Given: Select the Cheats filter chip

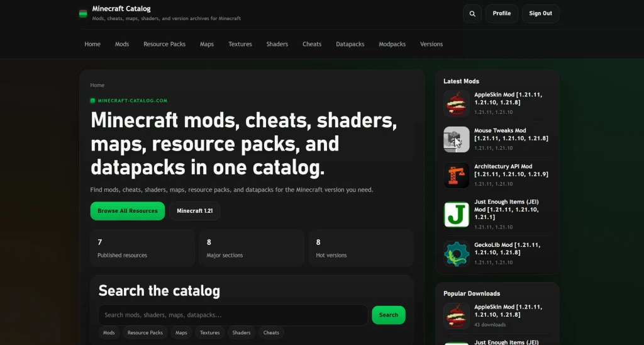Looking at the screenshot, I should (271, 332).
